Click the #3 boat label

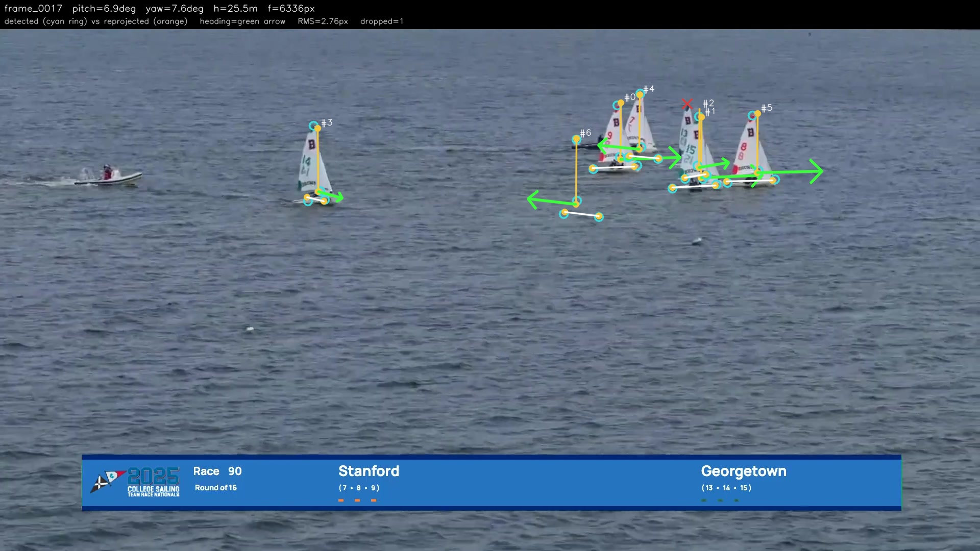(x=327, y=122)
